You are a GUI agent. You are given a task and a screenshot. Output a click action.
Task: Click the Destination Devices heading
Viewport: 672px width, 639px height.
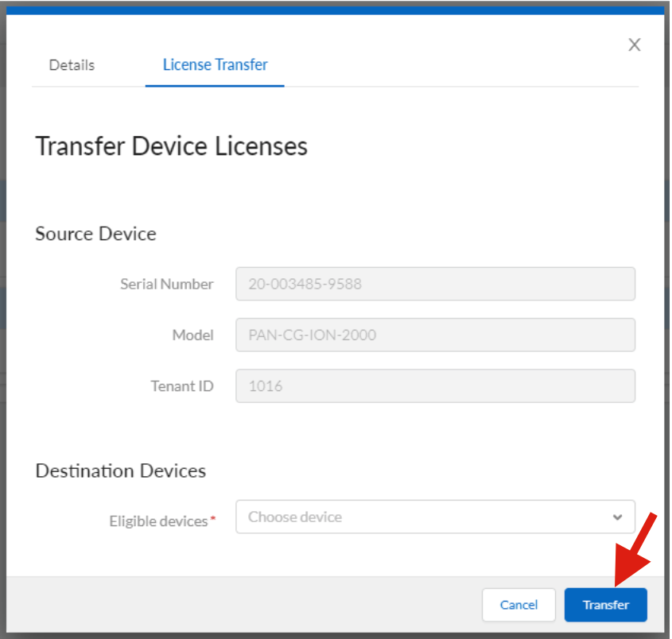click(x=120, y=471)
